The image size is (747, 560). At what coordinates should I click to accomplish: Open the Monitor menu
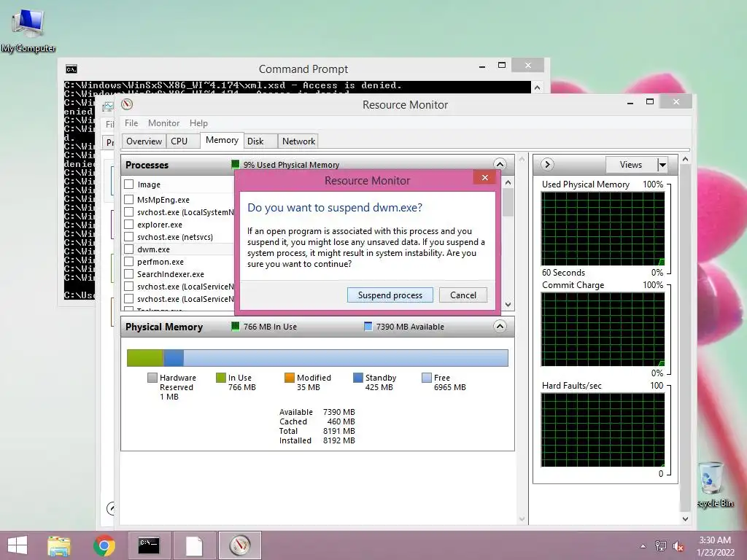click(163, 122)
